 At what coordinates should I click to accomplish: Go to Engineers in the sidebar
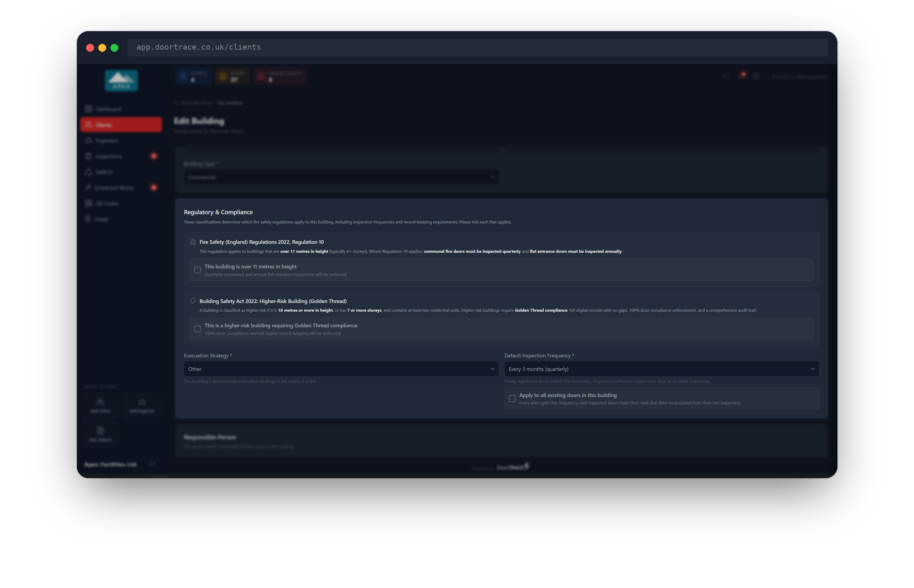[x=121, y=141]
